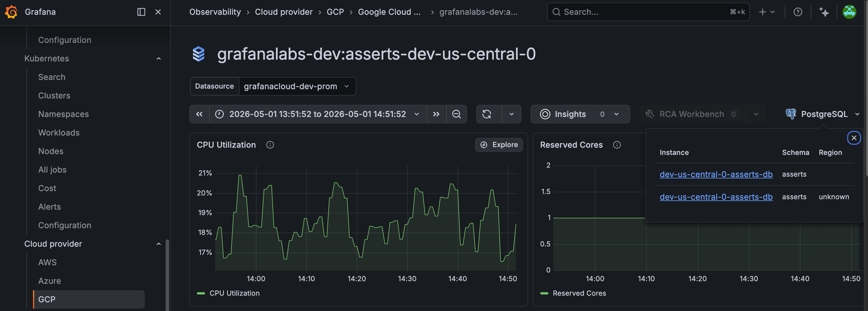Screen dimensions: 868x311
Task: Go to Cloud provider breadcrumb
Action: pos(284,12)
